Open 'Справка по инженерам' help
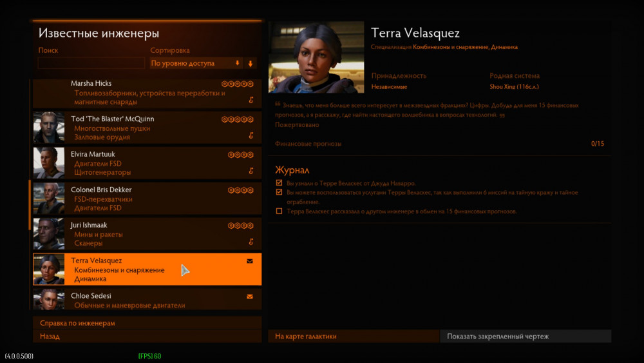 [147, 323]
